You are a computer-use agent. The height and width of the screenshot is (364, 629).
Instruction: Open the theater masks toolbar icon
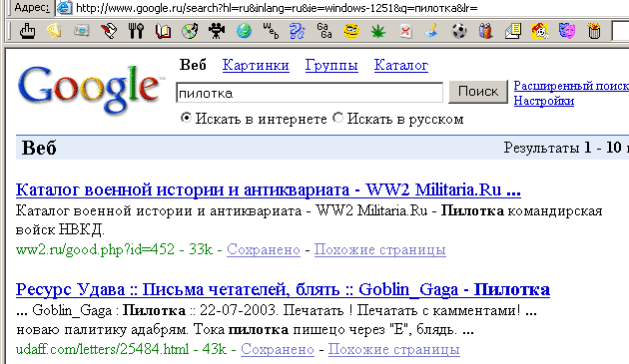567,31
